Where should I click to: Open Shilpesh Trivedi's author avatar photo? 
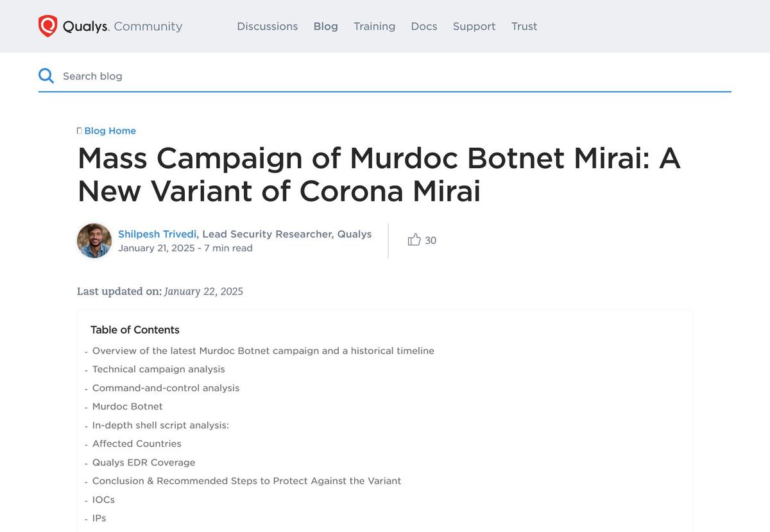[x=94, y=241]
